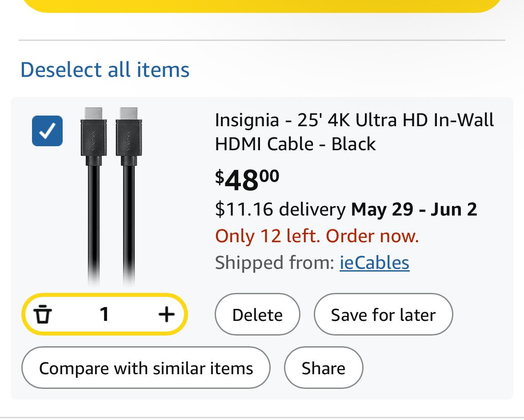Image resolution: width=524 pixels, height=420 pixels.
Task: Open Compare with similar items
Action: (146, 368)
